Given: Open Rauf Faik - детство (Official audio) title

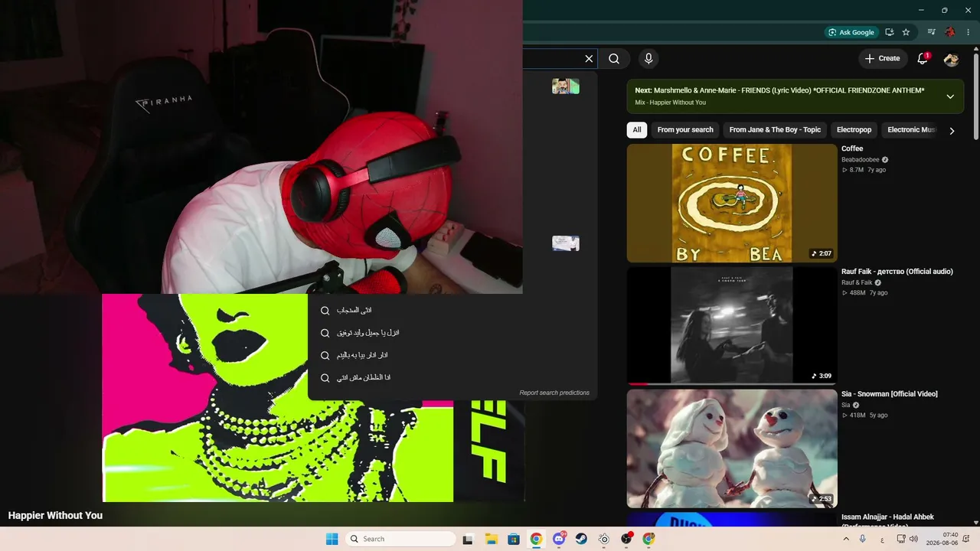Looking at the screenshot, I should 897,272.
